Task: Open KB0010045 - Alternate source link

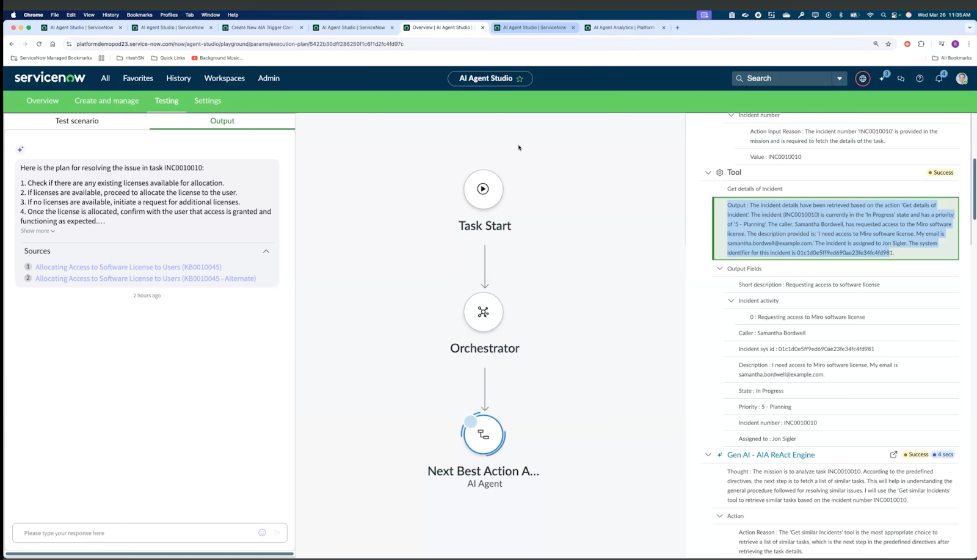Action: pyautogui.click(x=145, y=278)
